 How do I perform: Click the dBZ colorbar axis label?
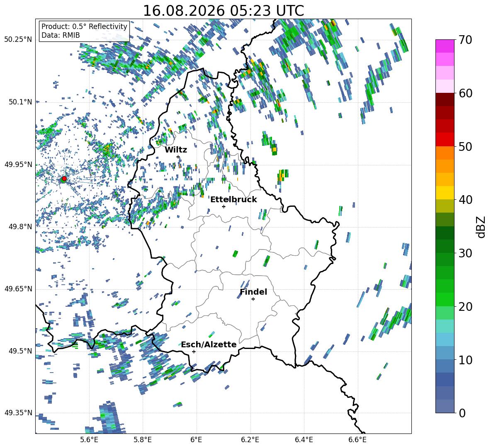click(x=481, y=227)
